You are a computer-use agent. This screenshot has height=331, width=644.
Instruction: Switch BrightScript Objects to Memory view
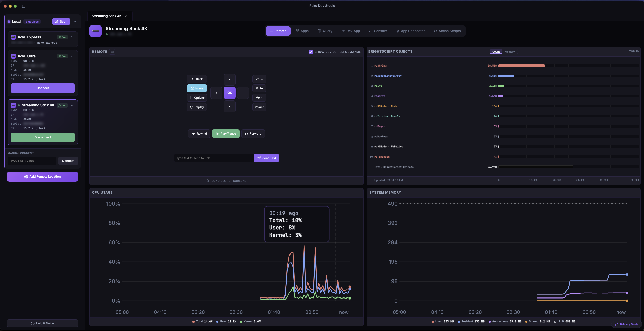(x=510, y=52)
